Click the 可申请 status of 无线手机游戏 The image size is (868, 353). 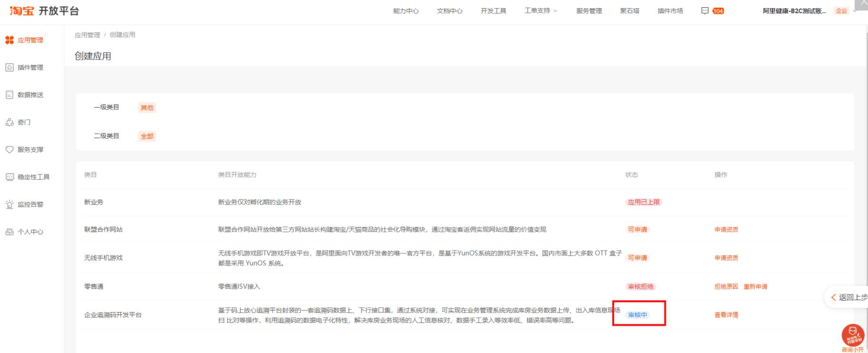637,258
